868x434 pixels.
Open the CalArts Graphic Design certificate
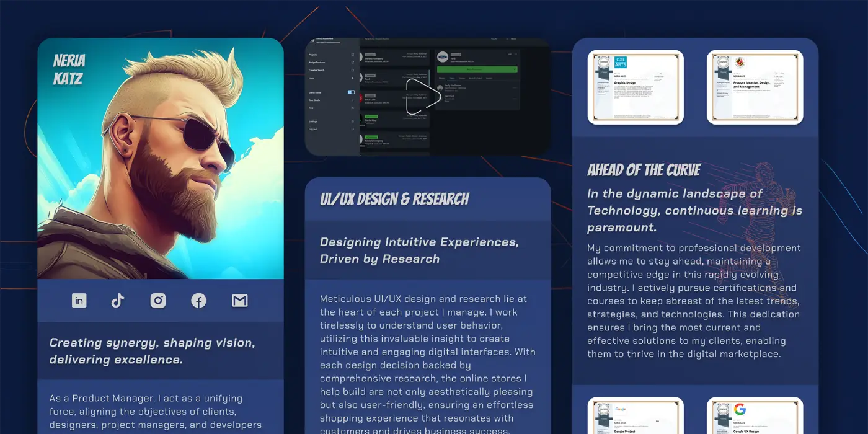(635, 87)
